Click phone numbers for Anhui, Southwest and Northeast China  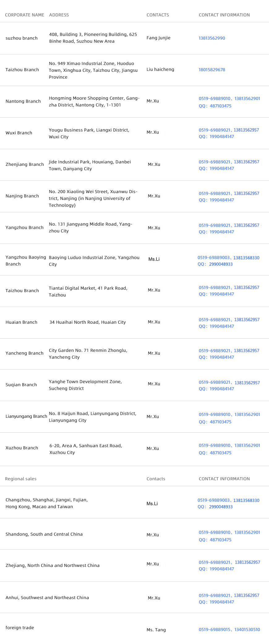coord(229,595)
